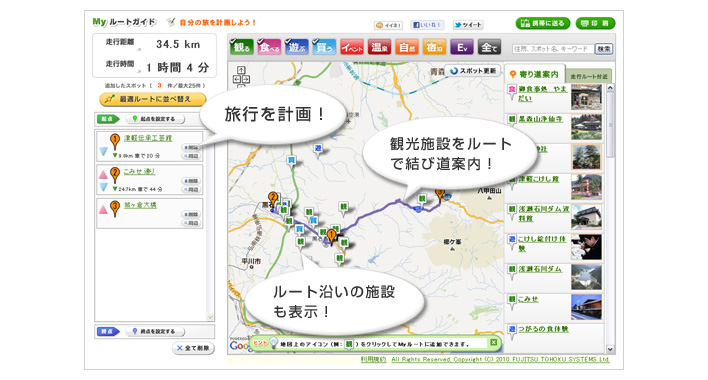Enable the purple EV category filter
708x380 pixels.
[x=462, y=47]
